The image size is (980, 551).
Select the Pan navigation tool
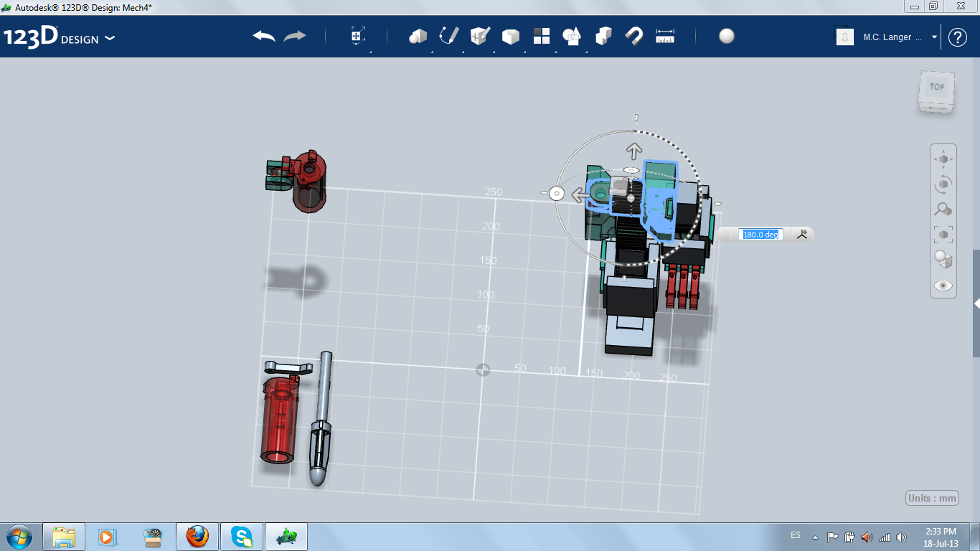click(943, 159)
